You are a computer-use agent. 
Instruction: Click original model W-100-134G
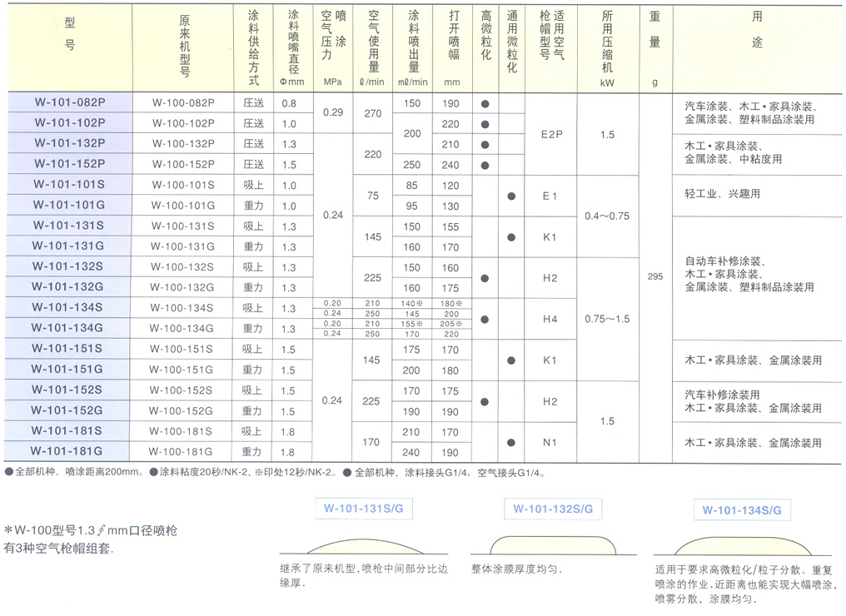click(x=182, y=328)
